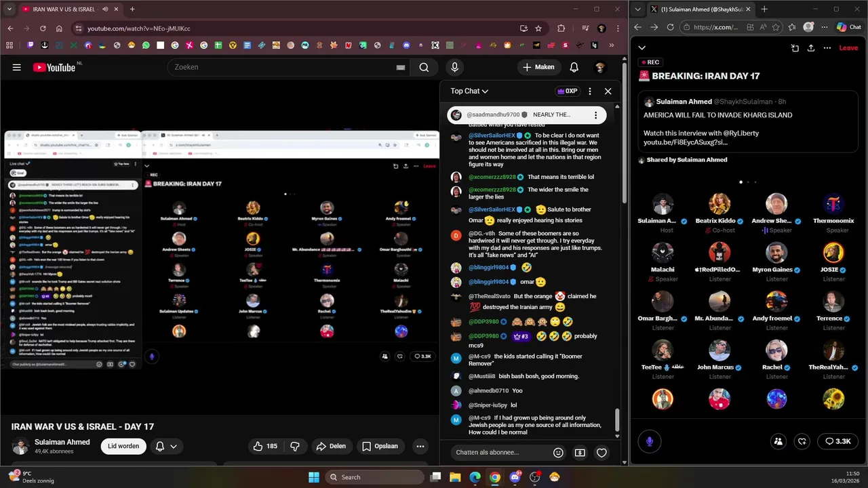Open the X Space three-dot menu
The height and width of the screenshot is (488, 868).
point(827,48)
